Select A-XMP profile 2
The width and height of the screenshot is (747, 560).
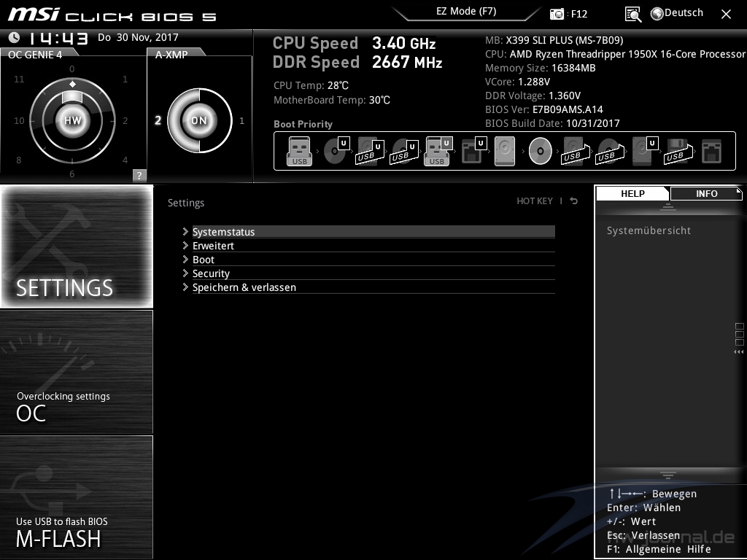click(x=158, y=120)
